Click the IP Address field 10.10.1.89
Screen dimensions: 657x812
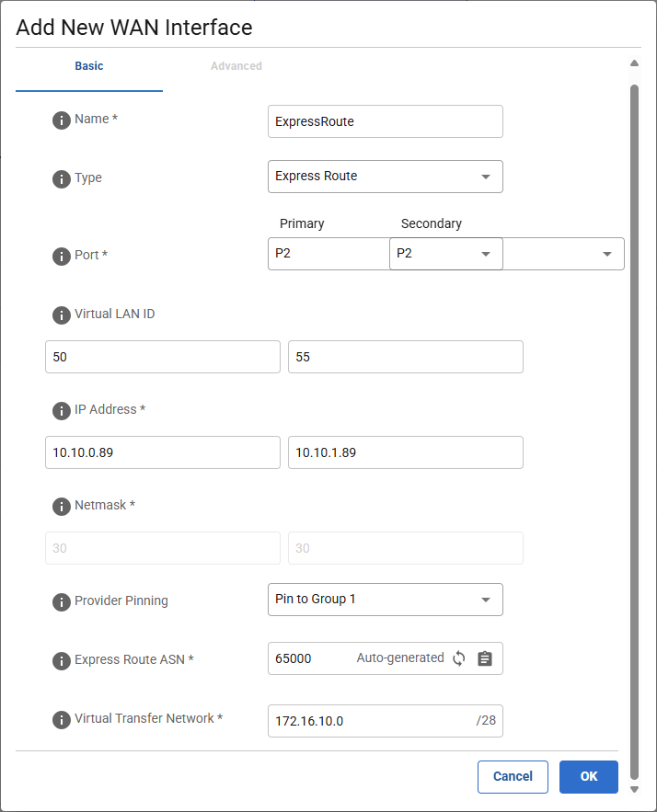[x=405, y=452]
